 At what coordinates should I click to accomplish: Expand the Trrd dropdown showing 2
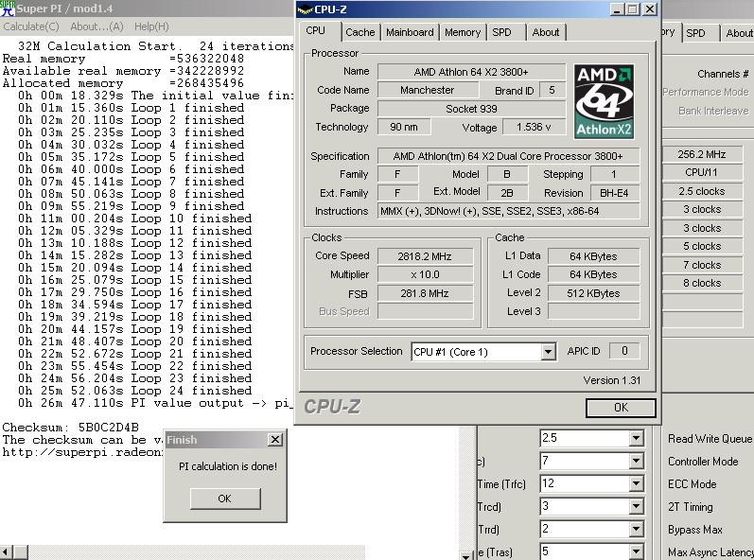[x=636, y=529]
